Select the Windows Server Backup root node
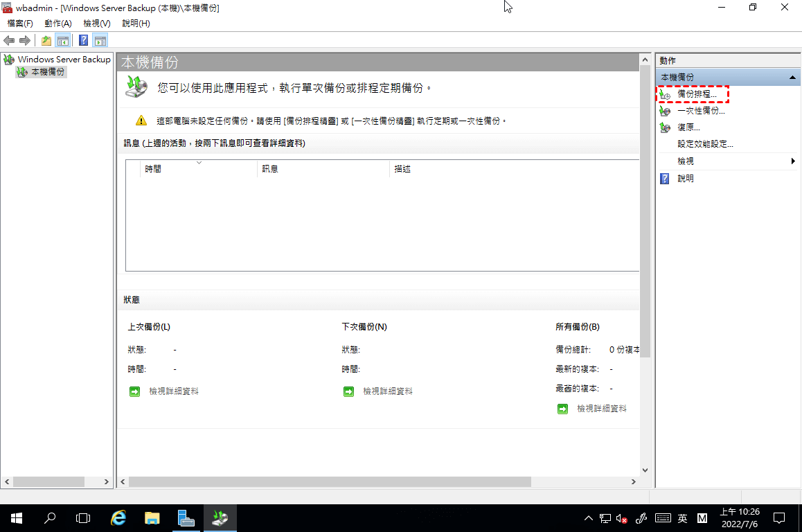 pos(64,60)
